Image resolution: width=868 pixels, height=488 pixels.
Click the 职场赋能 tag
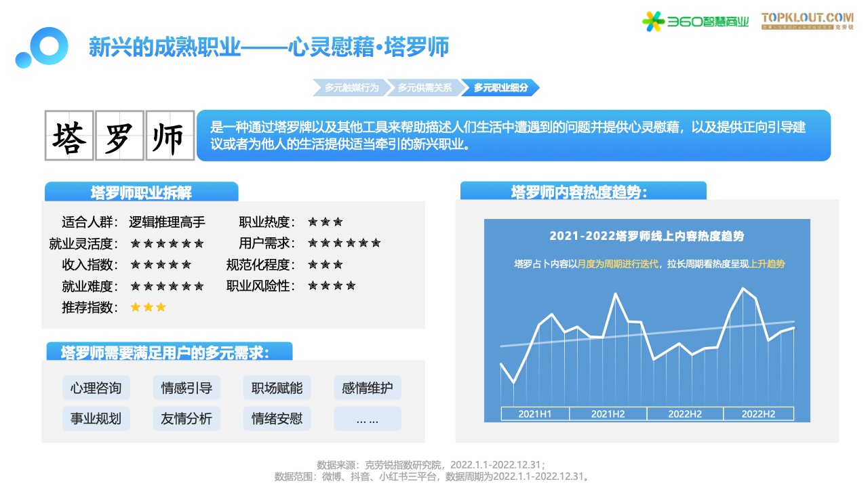tap(277, 388)
